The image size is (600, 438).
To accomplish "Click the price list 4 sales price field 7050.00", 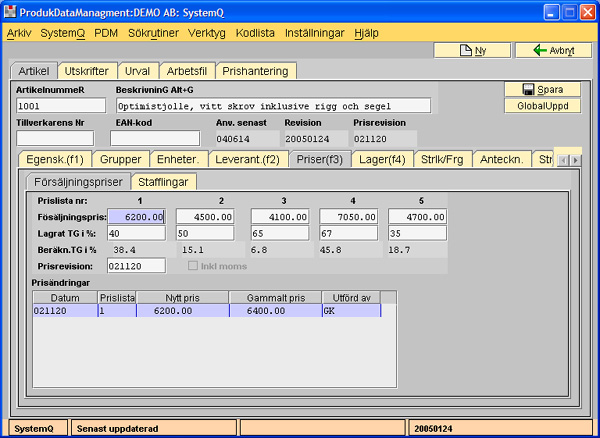I will coord(349,217).
